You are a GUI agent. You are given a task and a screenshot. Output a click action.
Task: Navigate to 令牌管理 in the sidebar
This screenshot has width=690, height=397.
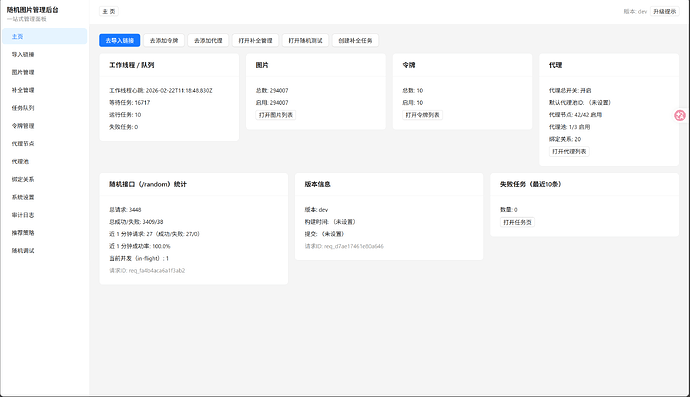[44, 126]
